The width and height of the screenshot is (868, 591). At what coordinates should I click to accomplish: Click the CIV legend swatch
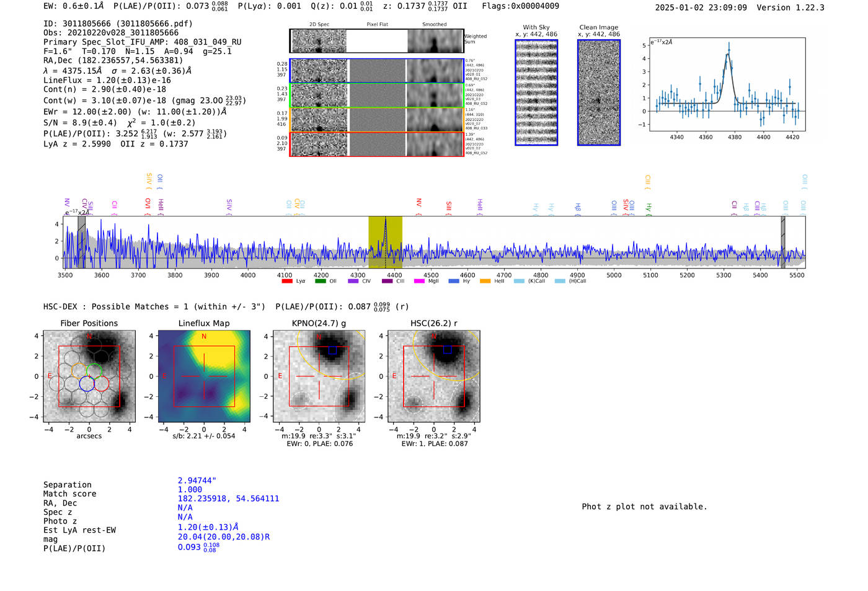point(353,281)
